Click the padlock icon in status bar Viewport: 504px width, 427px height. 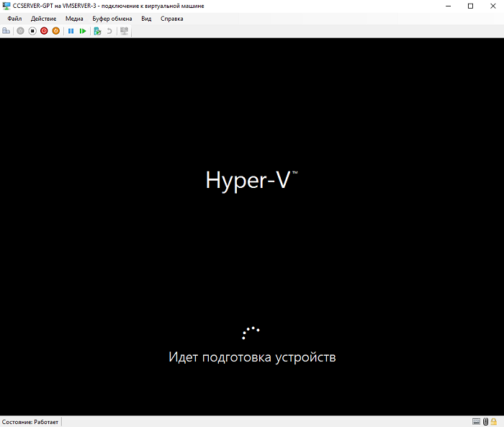(x=495, y=421)
